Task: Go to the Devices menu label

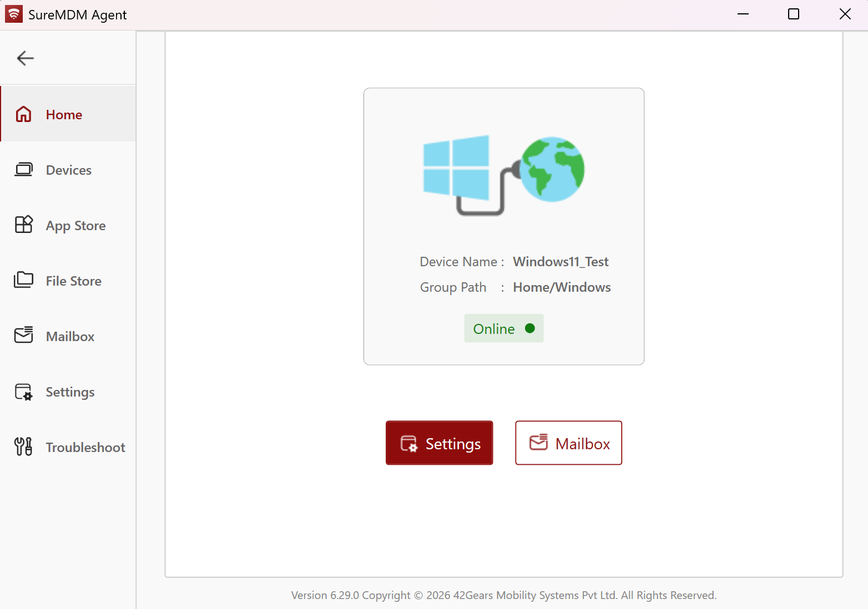Action: 69,170
